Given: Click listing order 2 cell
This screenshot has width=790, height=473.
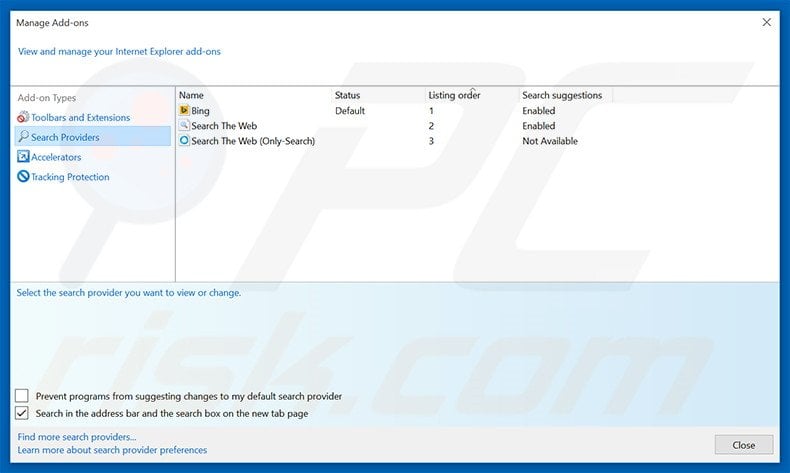Looking at the screenshot, I should point(431,126).
